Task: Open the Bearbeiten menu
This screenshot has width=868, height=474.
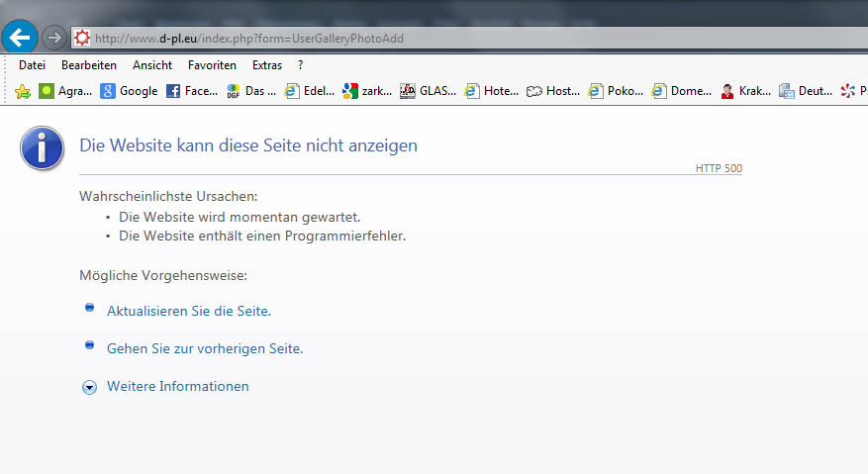Action: (x=88, y=65)
